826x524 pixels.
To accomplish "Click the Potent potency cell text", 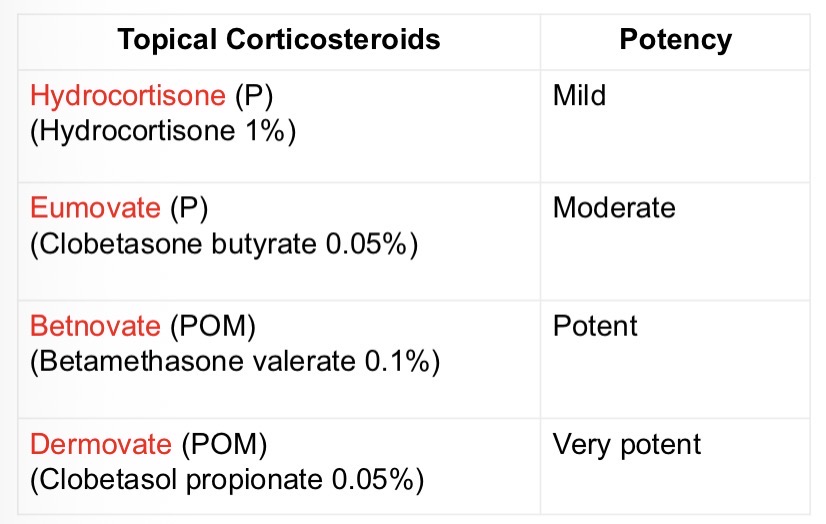I will 595,326.
